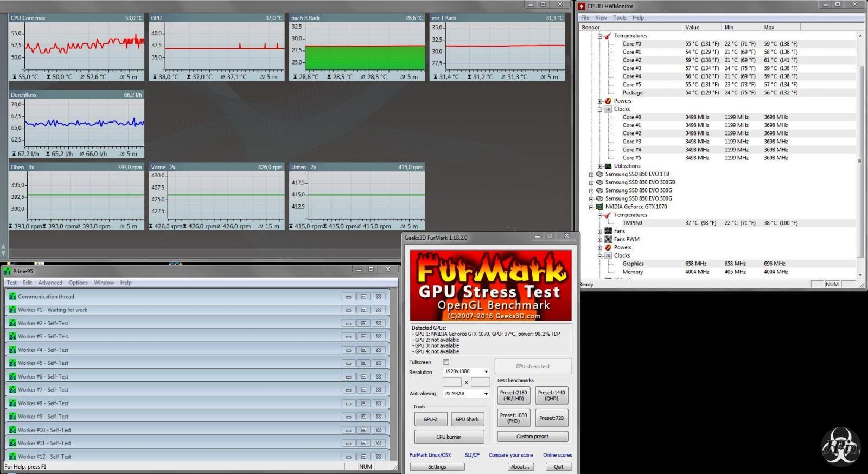Click the Powers flame icon under GTX 1070
This screenshot has height=474, width=868.
pos(608,247)
